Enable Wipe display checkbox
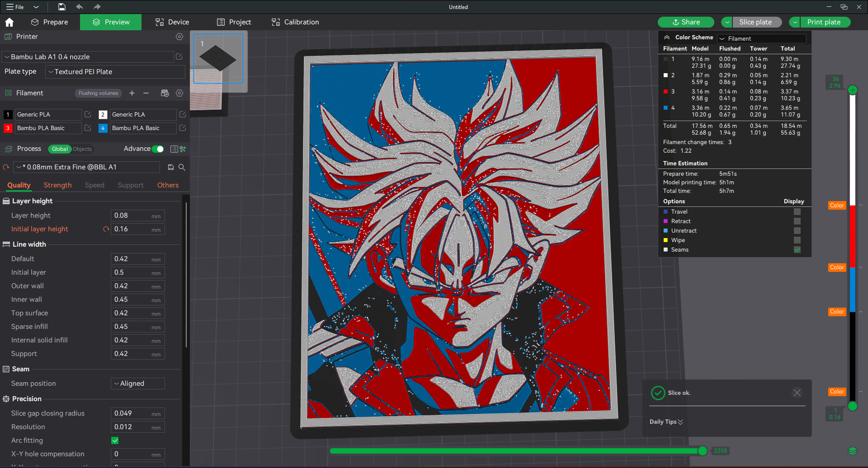868x468 pixels. [797, 240]
